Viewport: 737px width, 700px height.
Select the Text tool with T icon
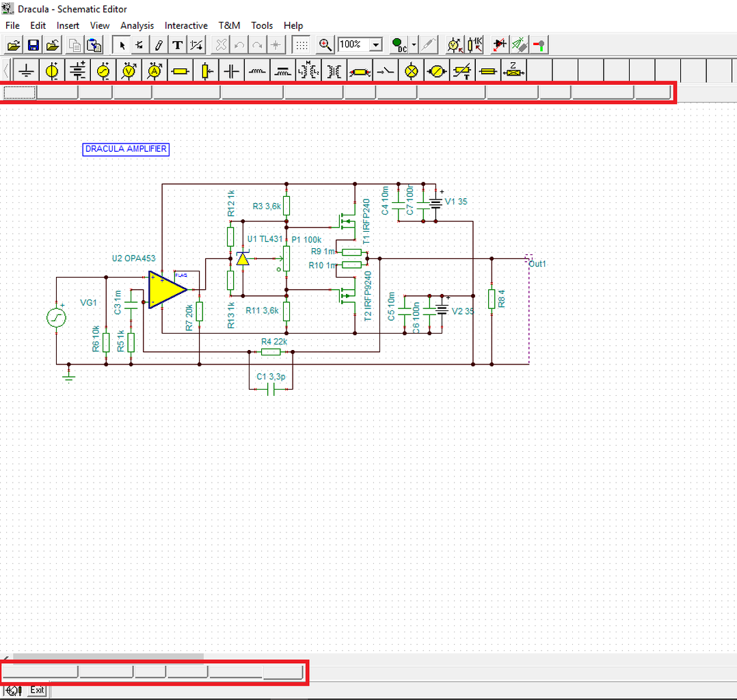coord(177,45)
